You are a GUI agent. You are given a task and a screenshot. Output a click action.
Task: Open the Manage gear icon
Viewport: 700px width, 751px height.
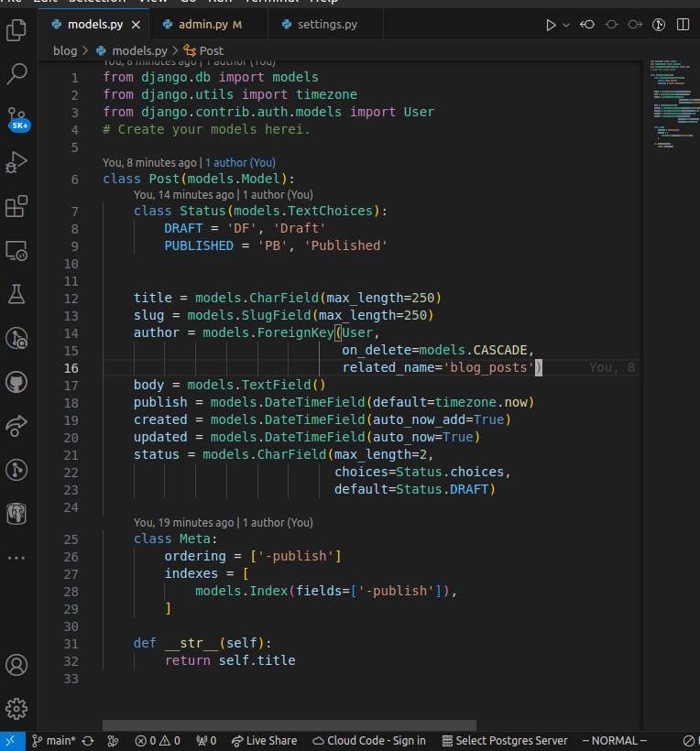[16, 709]
